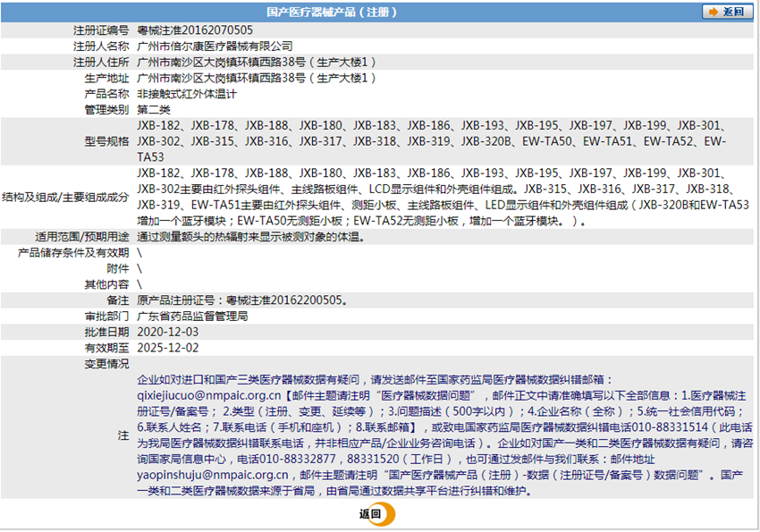Click the 变更情况 label

[106, 364]
